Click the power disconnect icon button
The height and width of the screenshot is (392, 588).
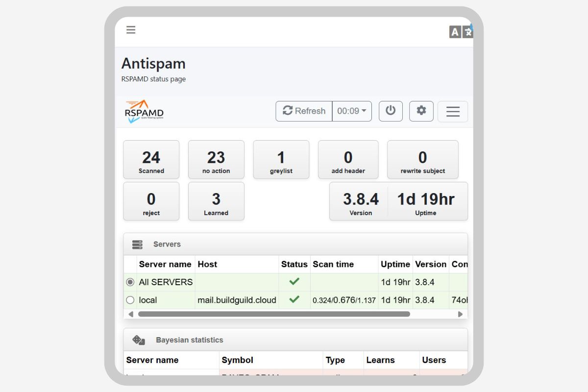point(391,111)
